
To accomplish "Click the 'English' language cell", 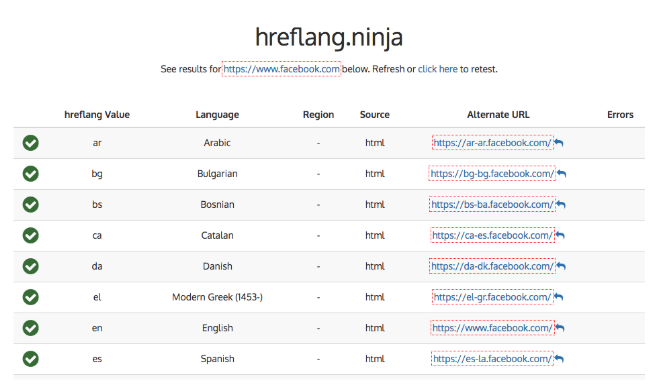I will [217, 328].
